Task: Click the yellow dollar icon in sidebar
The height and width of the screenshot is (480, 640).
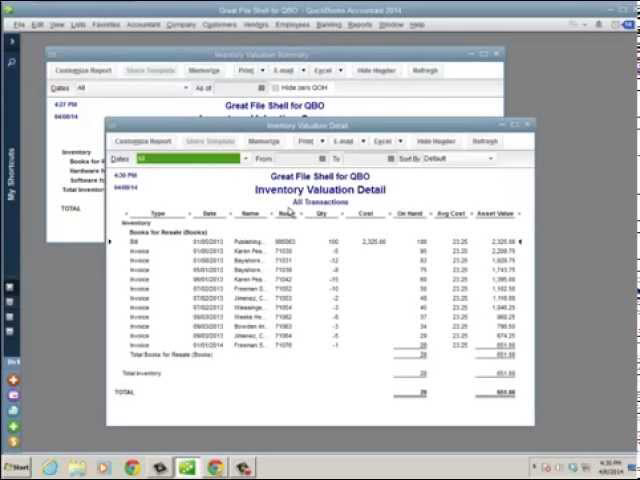Action: (13, 441)
